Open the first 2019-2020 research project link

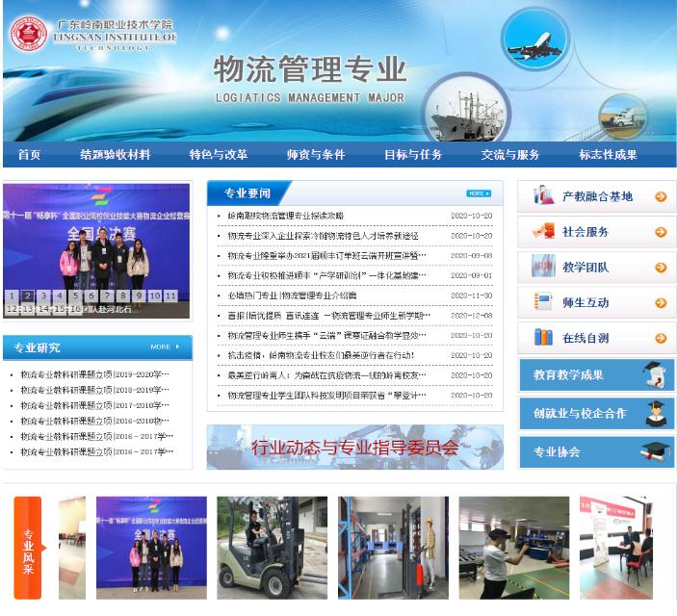(x=94, y=375)
